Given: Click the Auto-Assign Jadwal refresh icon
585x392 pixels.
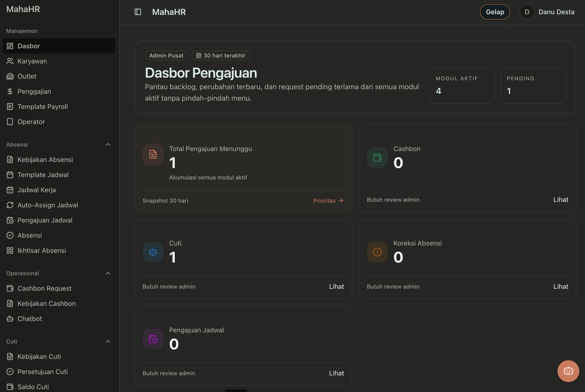Looking at the screenshot, I should pos(10,205).
